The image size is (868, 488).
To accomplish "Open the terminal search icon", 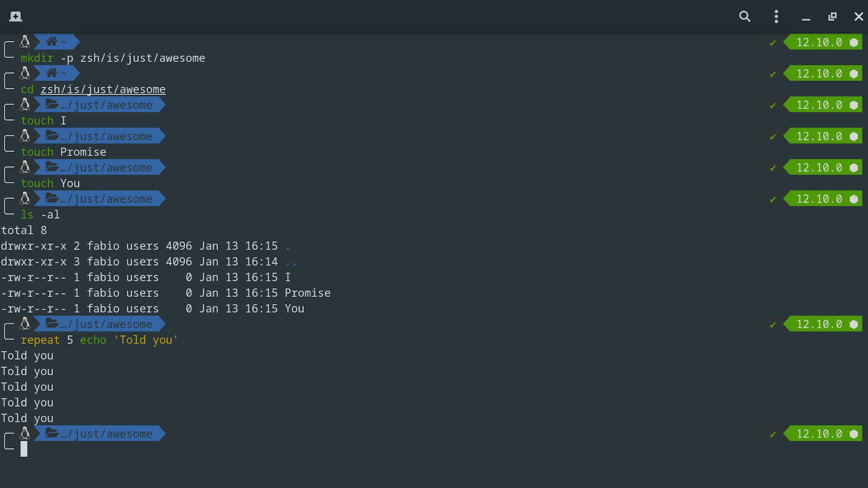I will 744,16.
